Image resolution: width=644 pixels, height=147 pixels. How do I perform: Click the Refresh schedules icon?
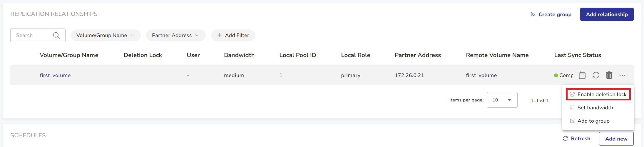coord(565,138)
